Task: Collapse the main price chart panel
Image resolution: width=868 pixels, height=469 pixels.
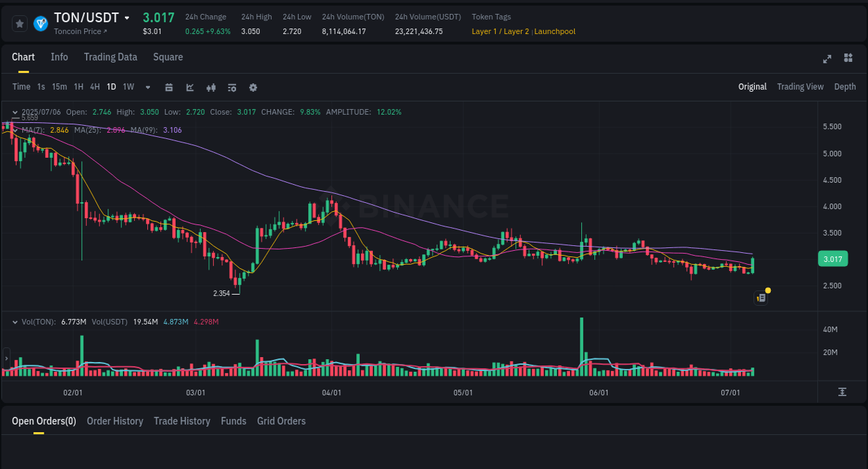Action: point(15,112)
